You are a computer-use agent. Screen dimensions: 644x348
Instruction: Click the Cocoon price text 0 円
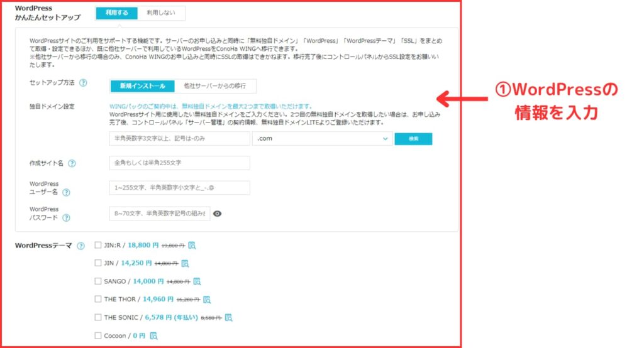[139, 335]
